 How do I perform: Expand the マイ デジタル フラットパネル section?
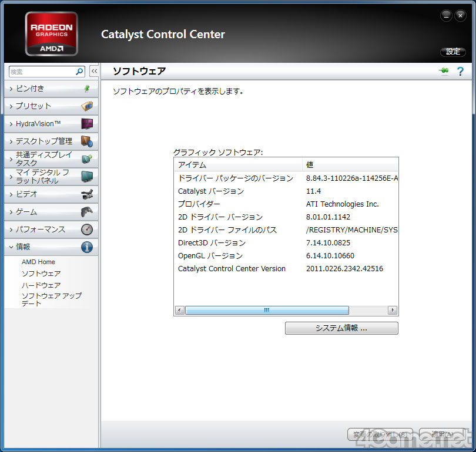51,177
